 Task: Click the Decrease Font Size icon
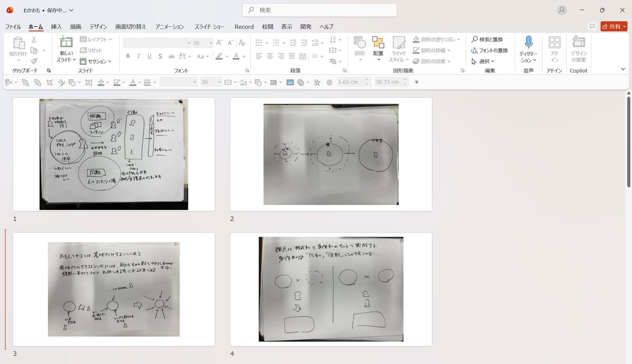[230, 43]
